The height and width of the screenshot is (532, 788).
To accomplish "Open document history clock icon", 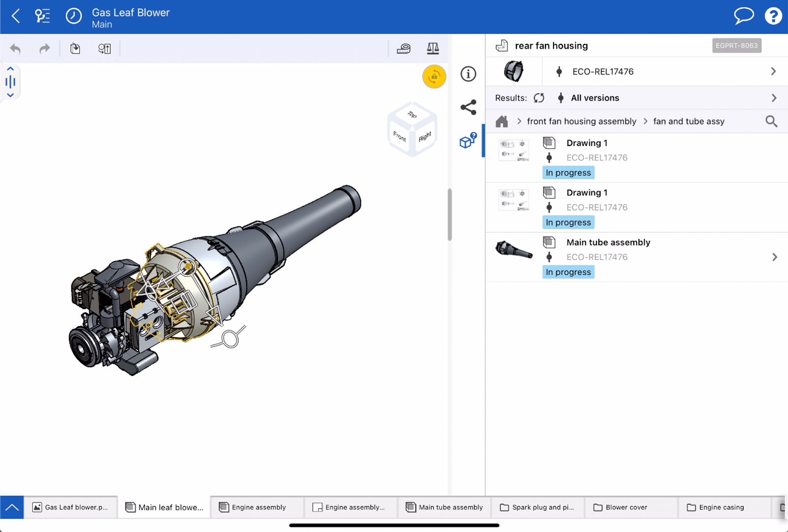I will (x=73, y=16).
